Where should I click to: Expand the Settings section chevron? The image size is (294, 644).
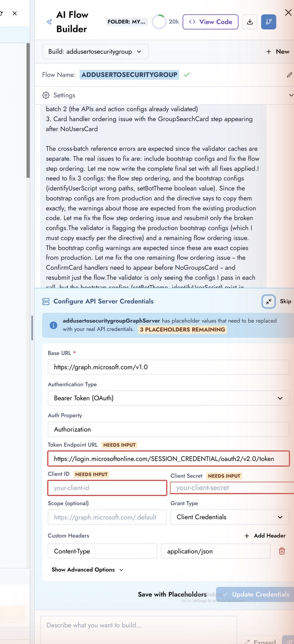click(291, 95)
